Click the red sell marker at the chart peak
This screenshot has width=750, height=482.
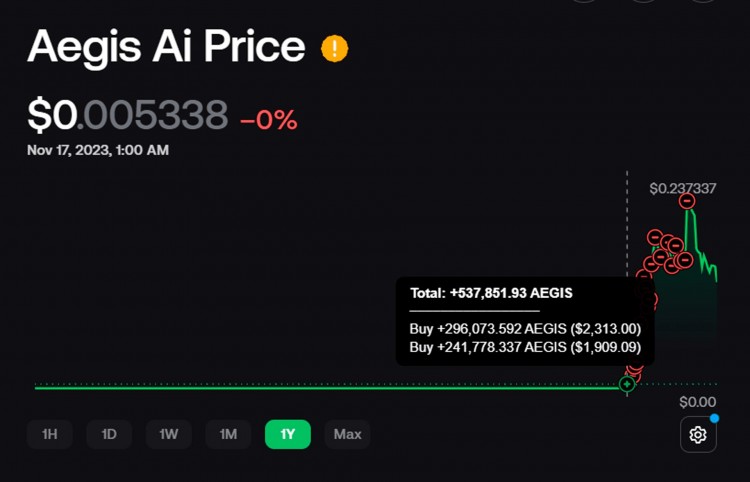click(687, 201)
